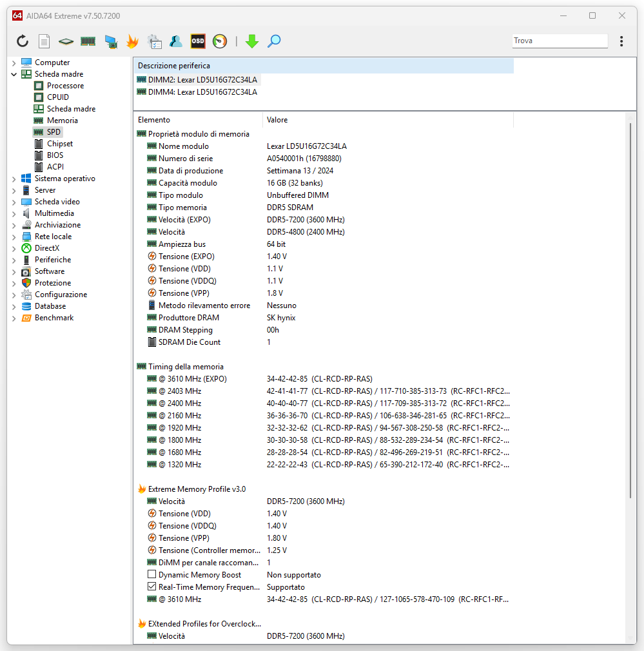Screen dimensions: 644x651
Task: Click the @ 1320 MHz timing row
Action: (324, 465)
